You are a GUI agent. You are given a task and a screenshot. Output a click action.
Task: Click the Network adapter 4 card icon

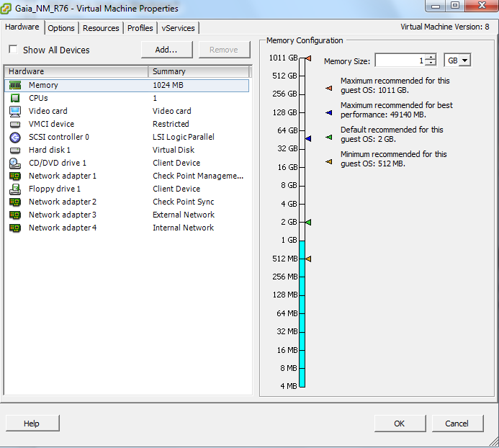coord(15,228)
